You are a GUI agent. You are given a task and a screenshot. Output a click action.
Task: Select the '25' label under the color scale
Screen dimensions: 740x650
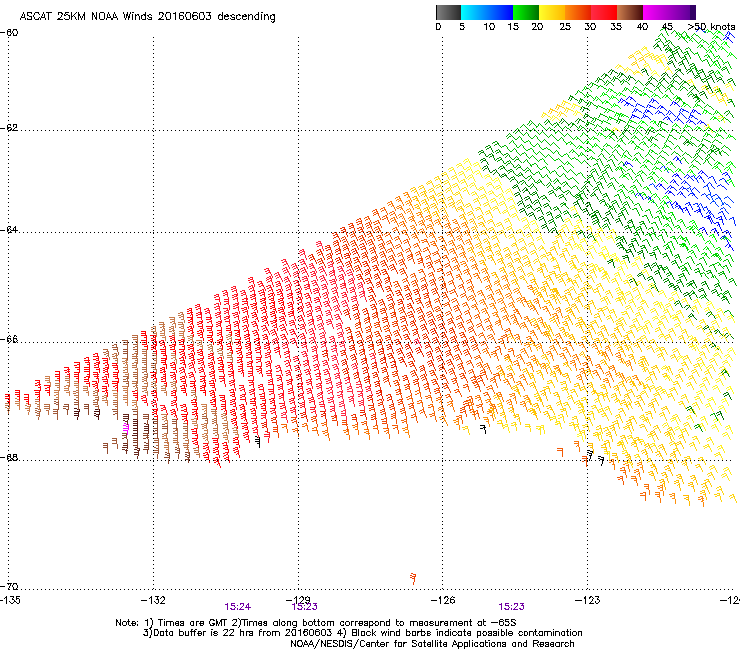(565, 27)
